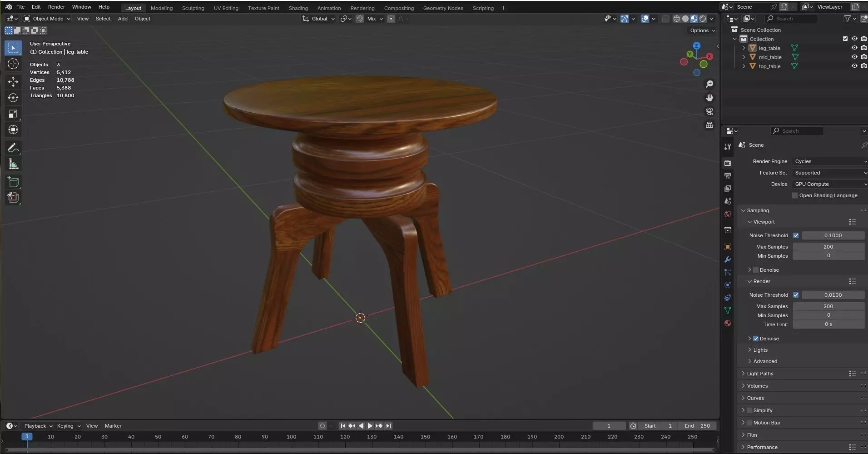Enable the Motion Blur checkbox
This screenshot has height=454, width=868.
[x=749, y=423]
